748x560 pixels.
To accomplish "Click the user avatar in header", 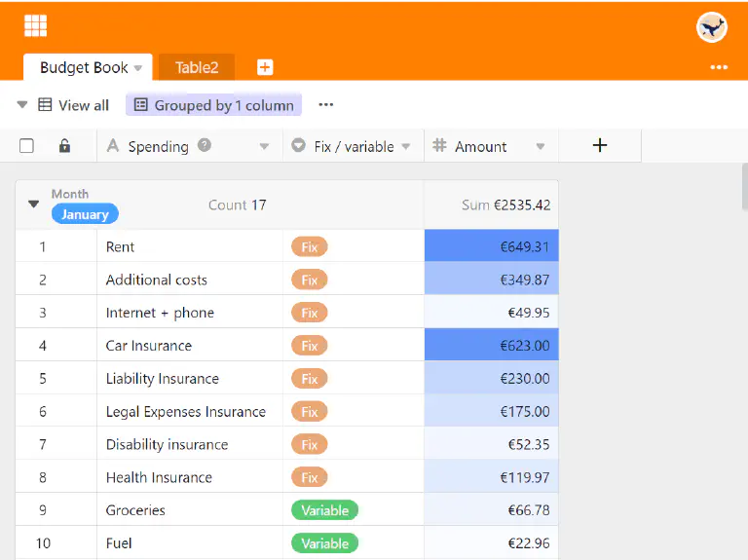I will [x=712, y=27].
